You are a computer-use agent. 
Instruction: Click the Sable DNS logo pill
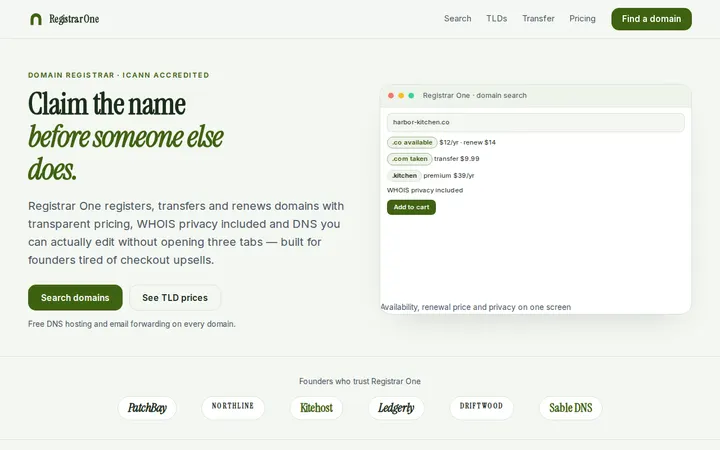tap(571, 408)
